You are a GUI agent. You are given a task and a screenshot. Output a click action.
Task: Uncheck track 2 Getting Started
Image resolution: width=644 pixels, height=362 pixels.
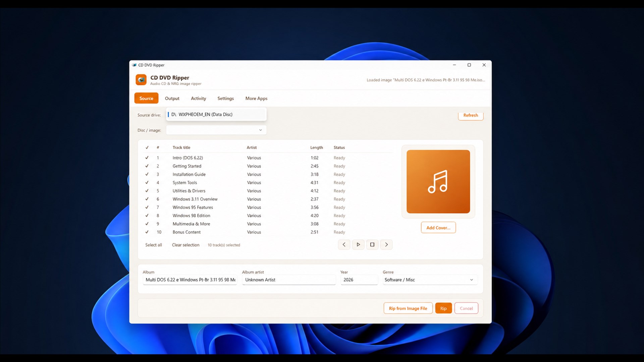click(147, 166)
